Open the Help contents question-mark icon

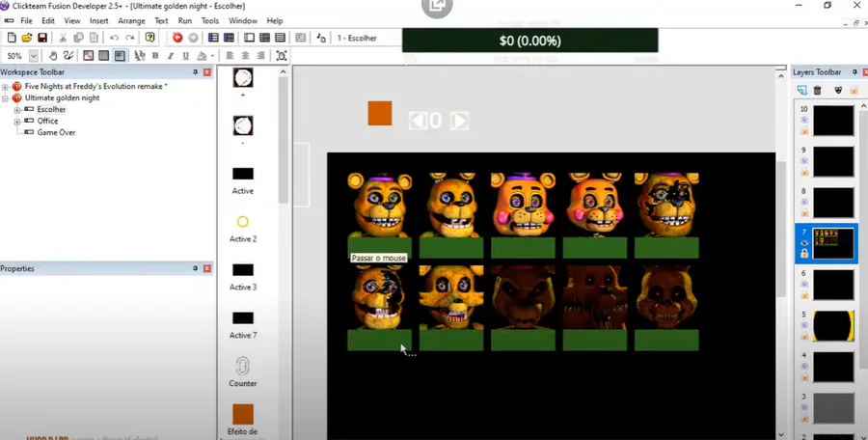point(150,38)
